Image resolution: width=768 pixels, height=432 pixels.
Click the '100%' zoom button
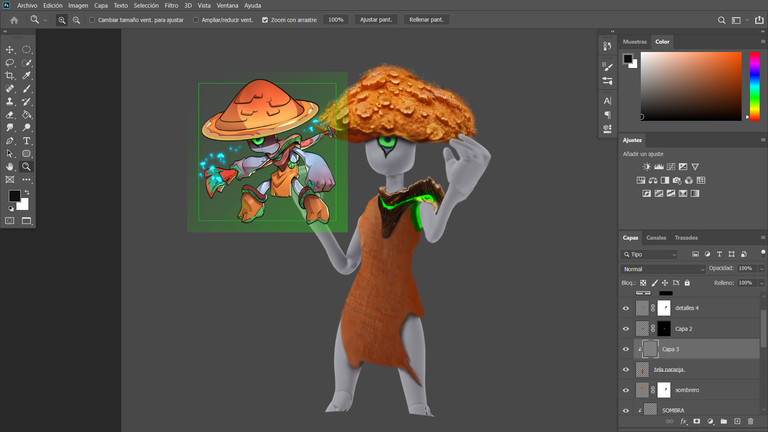click(336, 20)
